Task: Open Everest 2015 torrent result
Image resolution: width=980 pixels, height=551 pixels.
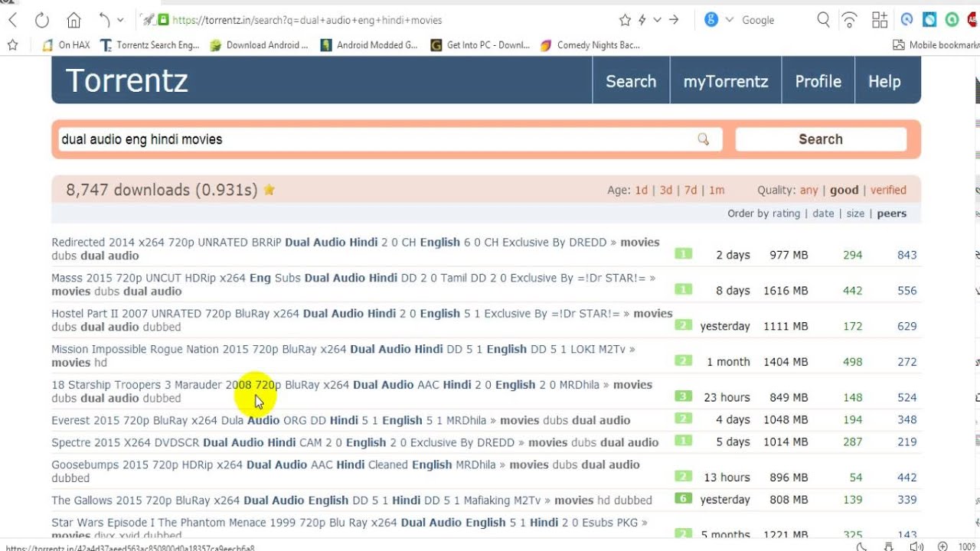Action: coord(269,420)
